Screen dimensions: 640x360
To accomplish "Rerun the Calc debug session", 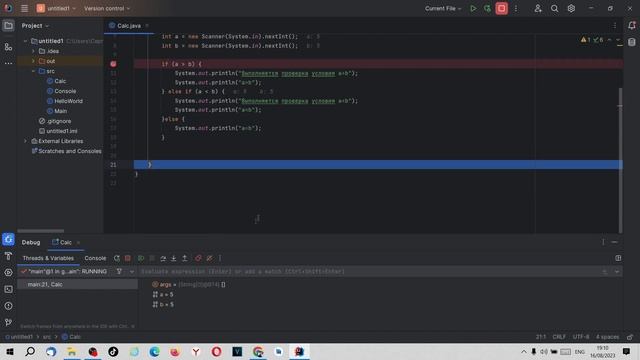I will click(x=117, y=258).
